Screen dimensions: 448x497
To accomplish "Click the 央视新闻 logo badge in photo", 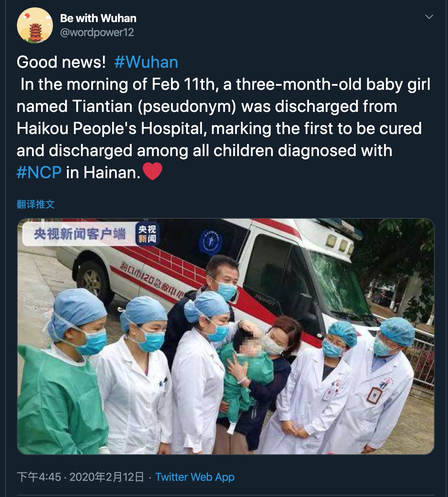I will click(146, 234).
